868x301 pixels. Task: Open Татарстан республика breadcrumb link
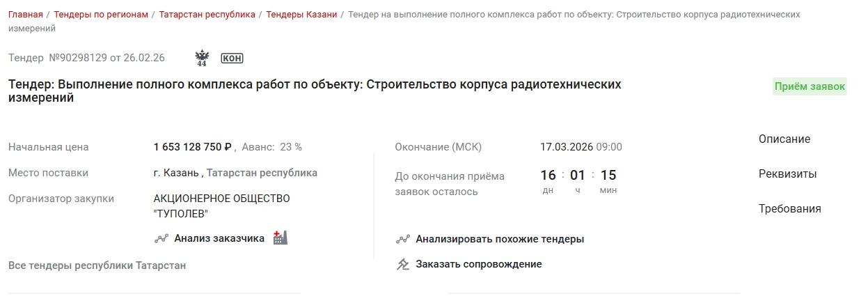[x=207, y=14]
